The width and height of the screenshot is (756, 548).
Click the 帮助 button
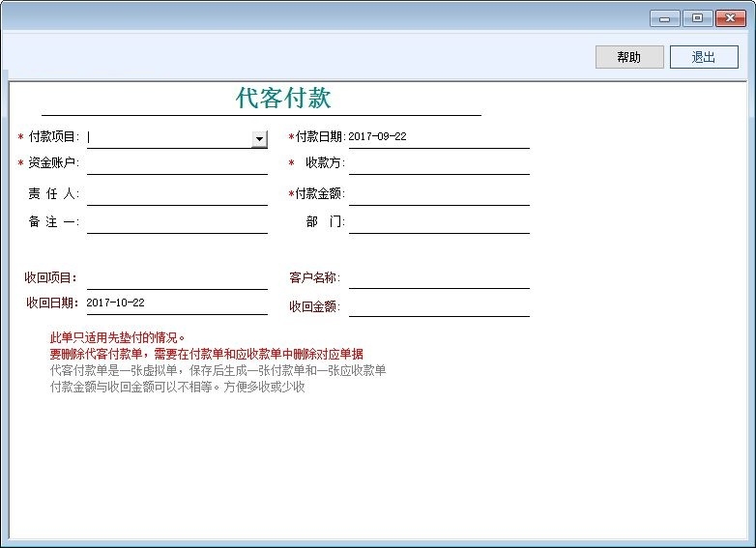pos(629,57)
